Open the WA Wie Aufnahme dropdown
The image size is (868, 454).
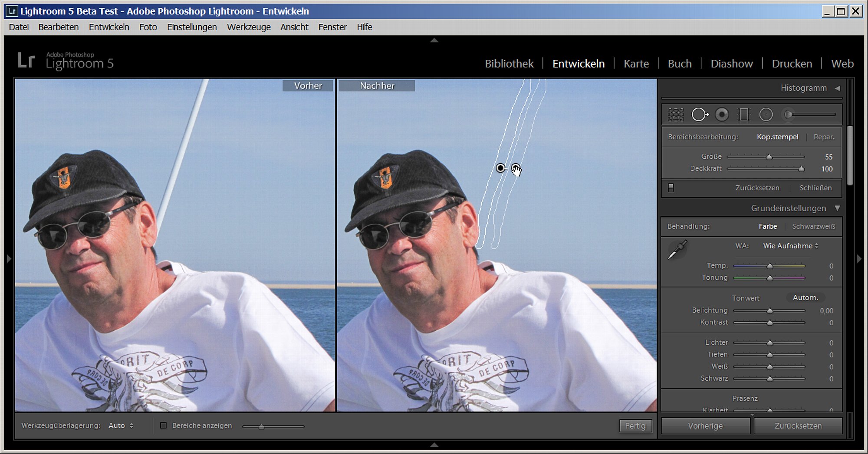point(791,246)
